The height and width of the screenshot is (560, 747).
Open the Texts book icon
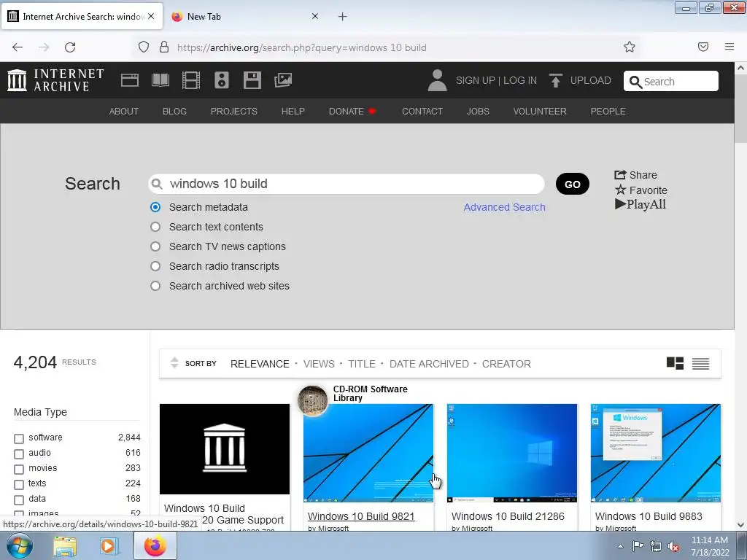tap(160, 80)
